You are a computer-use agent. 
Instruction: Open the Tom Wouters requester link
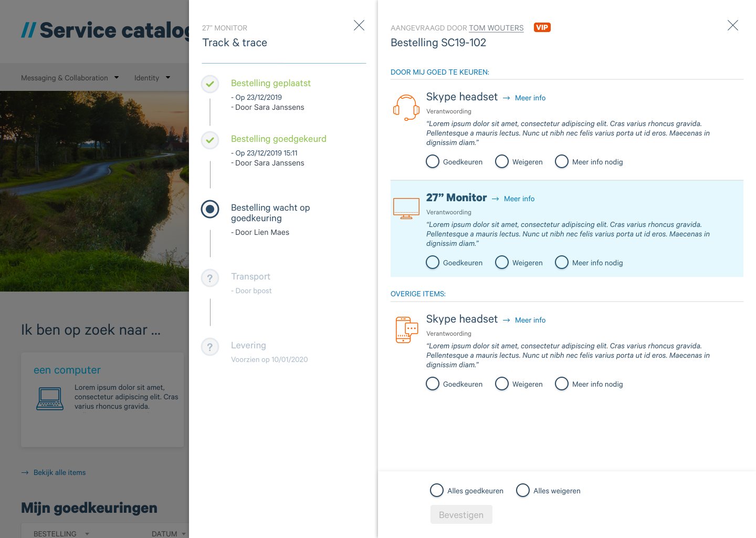tap(496, 28)
